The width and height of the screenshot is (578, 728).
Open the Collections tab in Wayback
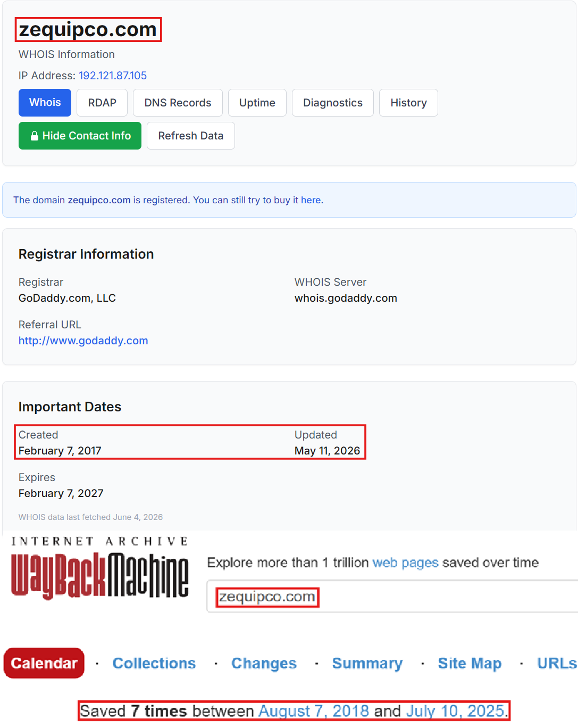(x=154, y=663)
